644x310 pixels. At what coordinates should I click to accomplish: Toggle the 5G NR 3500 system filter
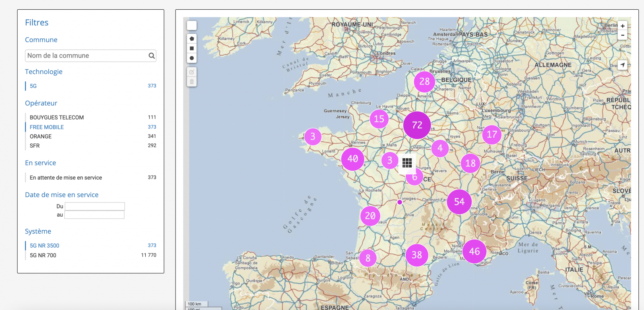(x=45, y=246)
